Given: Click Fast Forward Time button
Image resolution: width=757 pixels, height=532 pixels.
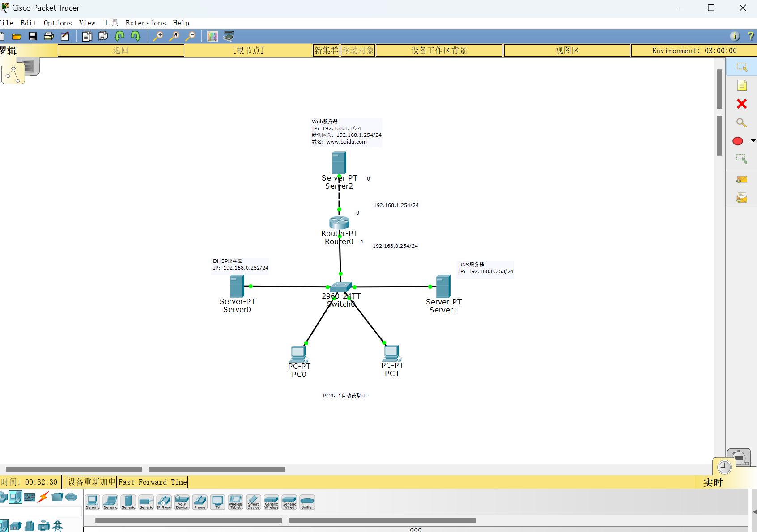Looking at the screenshot, I should click(153, 482).
